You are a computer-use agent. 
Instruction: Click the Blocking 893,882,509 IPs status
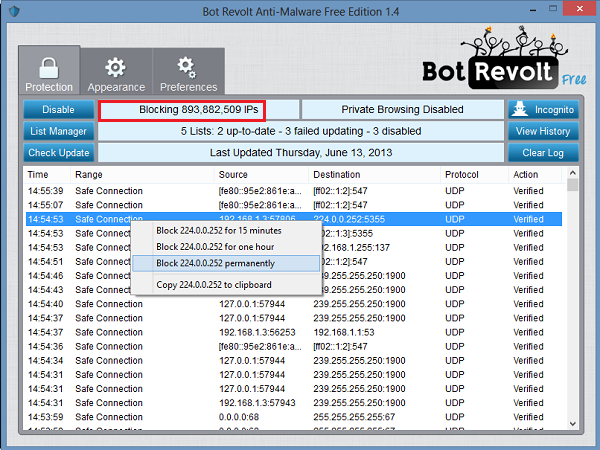(x=199, y=109)
